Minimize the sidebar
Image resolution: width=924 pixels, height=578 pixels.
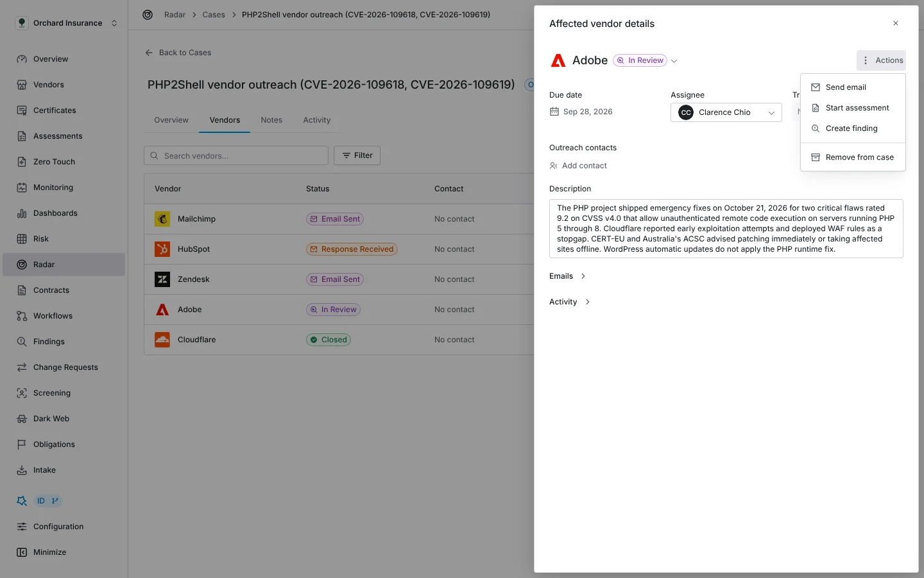[42, 552]
